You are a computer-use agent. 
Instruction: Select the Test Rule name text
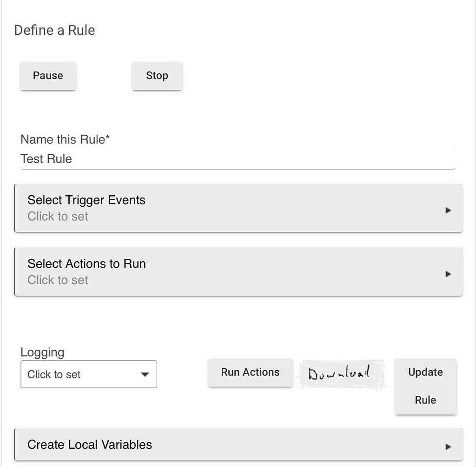tap(46, 159)
